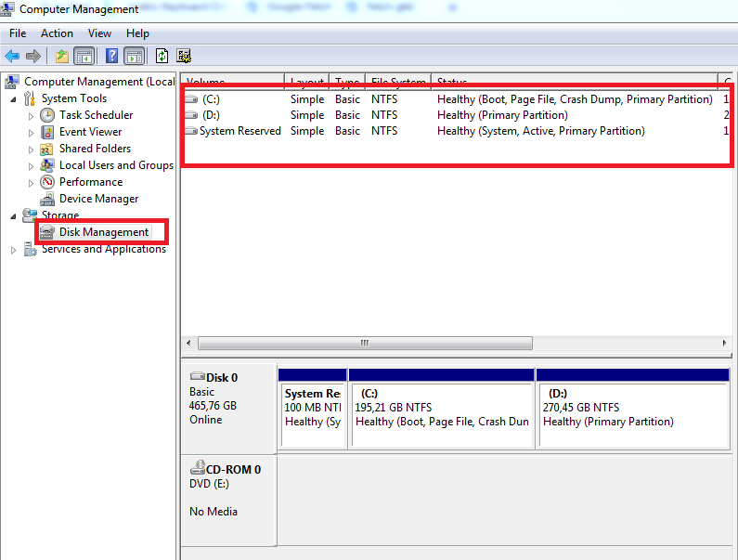
Task: Click the Back arrow toolbar icon
Action: pyautogui.click(x=12, y=56)
